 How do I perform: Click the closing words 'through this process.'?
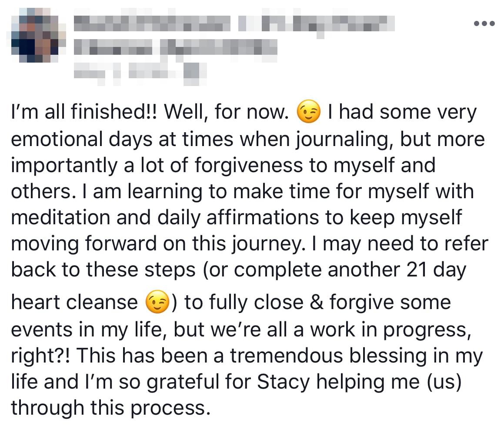[x=111, y=408]
